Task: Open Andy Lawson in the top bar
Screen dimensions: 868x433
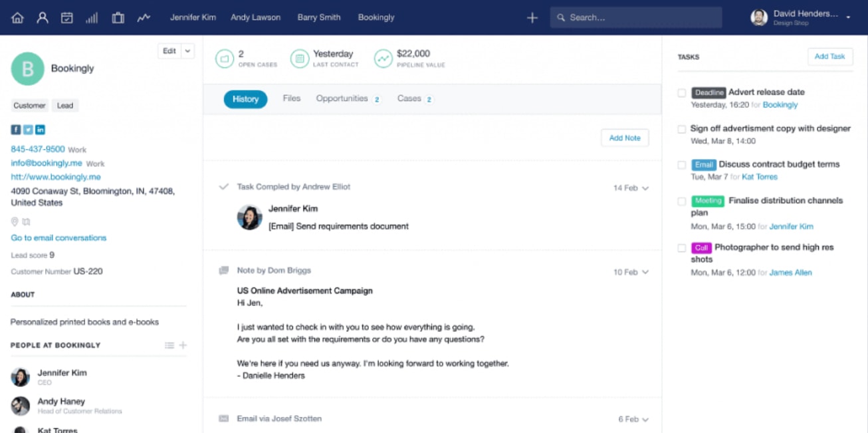Action: pos(256,17)
